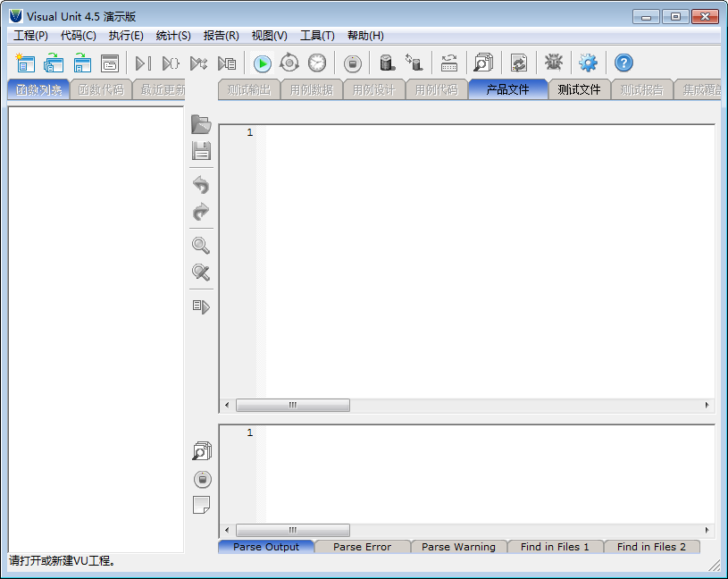Click the find in files icon by output pane
Image resolution: width=728 pixels, height=579 pixels.
point(202,451)
